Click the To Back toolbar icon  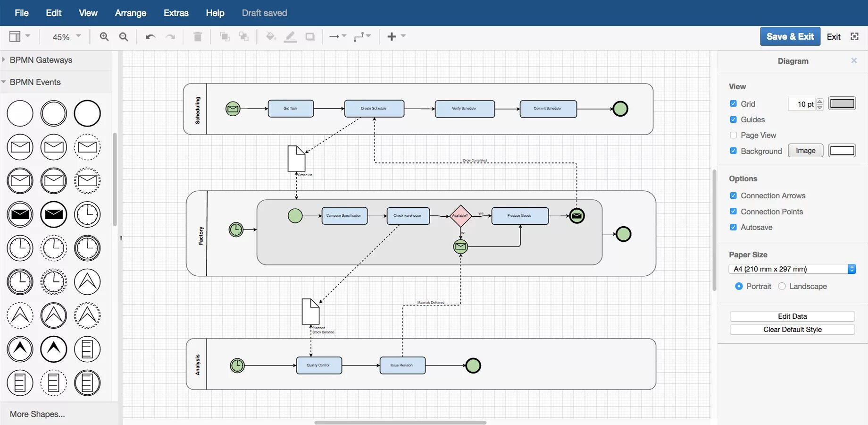[243, 36]
